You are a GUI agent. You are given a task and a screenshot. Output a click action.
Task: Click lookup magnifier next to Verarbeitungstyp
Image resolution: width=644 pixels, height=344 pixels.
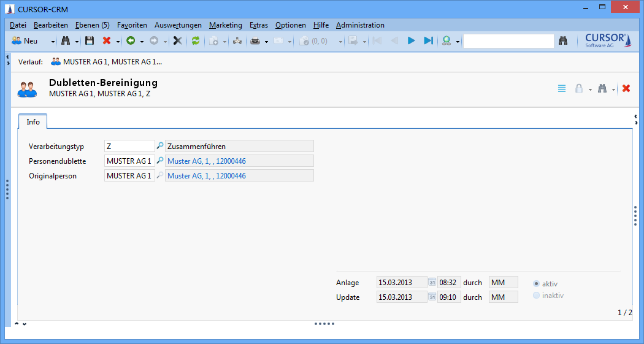click(x=160, y=146)
